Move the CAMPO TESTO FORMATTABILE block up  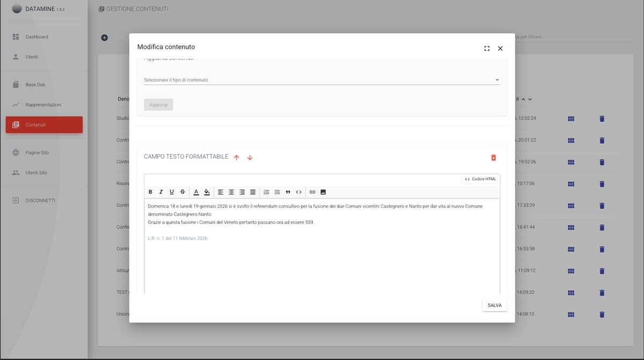pyautogui.click(x=237, y=157)
